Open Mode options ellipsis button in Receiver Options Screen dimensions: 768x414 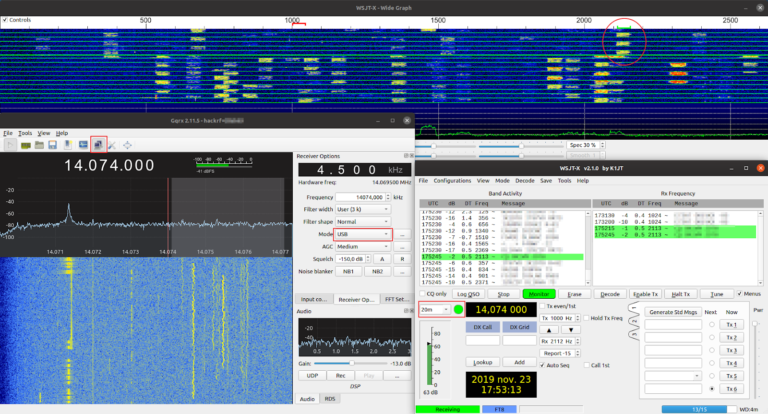(403, 234)
